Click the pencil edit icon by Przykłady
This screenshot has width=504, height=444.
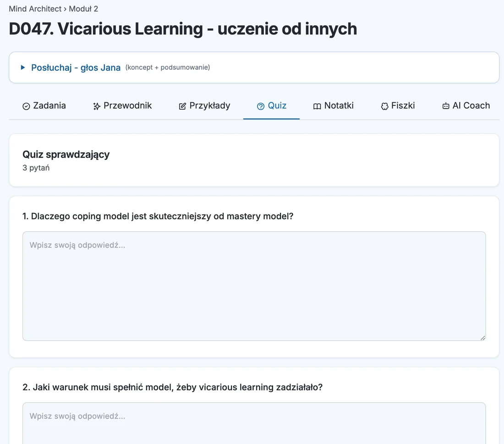click(182, 106)
